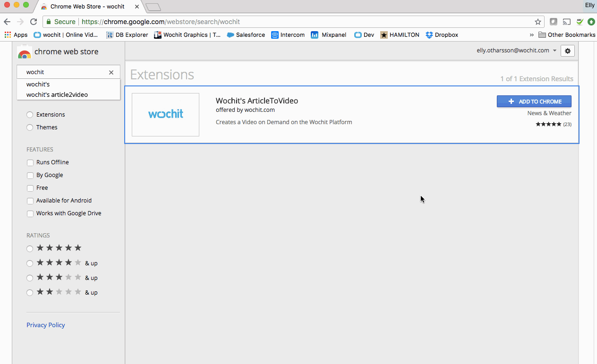The height and width of the screenshot is (364, 597).
Task: Open the Mixpanel bookmark
Action: point(328,35)
